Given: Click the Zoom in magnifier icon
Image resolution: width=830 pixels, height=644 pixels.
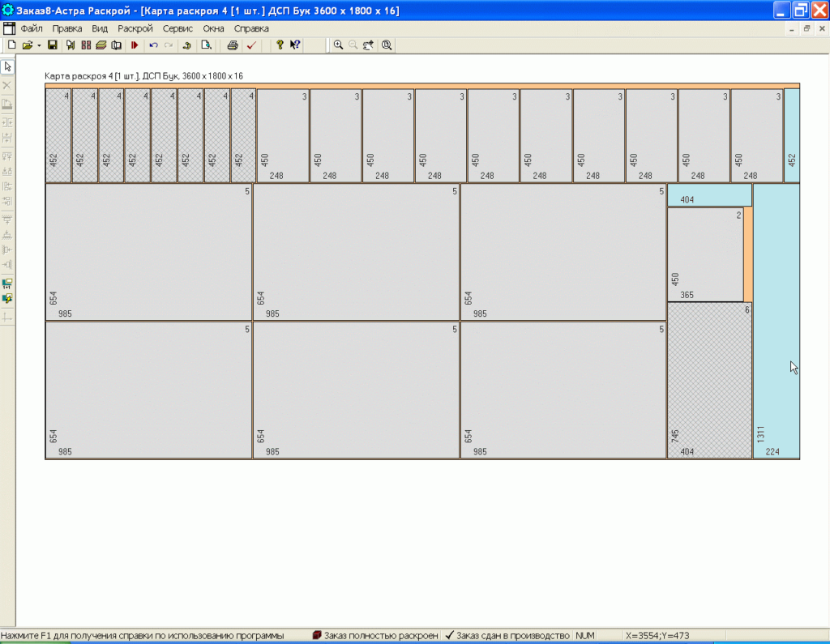Looking at the screenshot, I should [339, 45].
